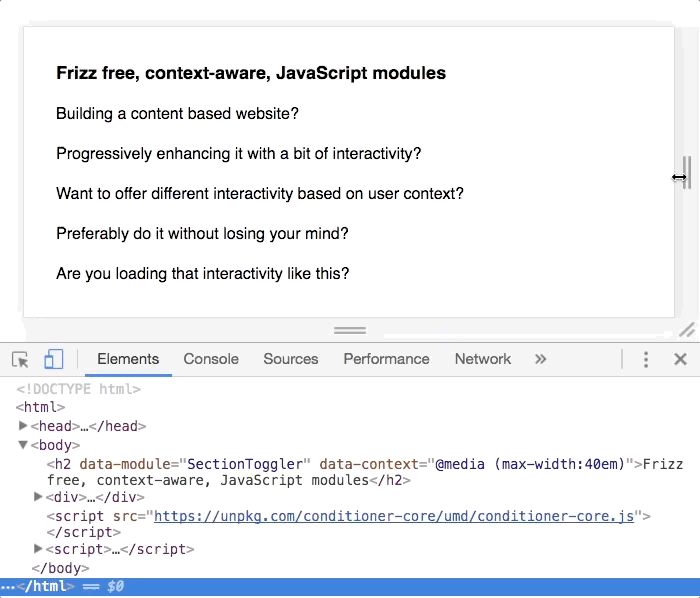Click the right-edge viewport width resize handle
The image size is (700, 598).
click(x=687, y=173)
